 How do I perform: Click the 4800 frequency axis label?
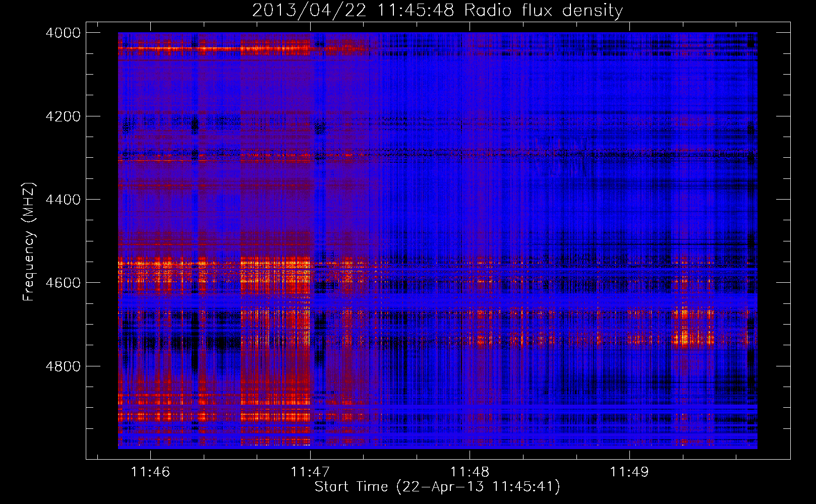coord(63,366)
